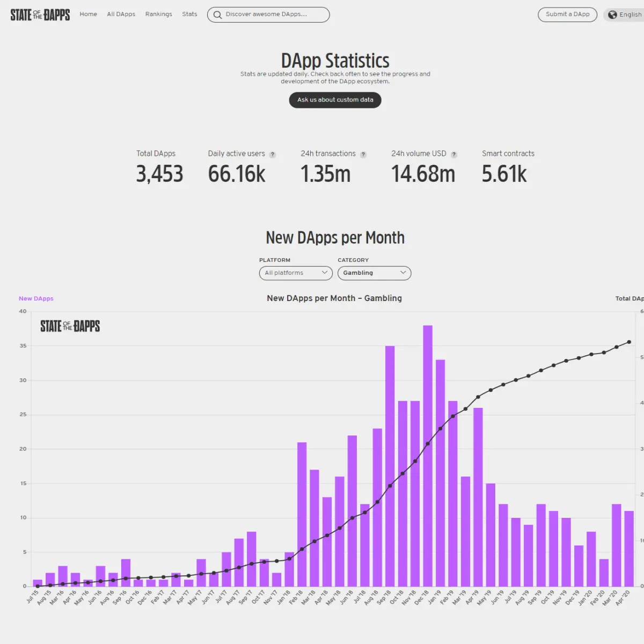Click the CATEGORY filter label
Viewport: 644px width, 644px height.
click(353, 260)
